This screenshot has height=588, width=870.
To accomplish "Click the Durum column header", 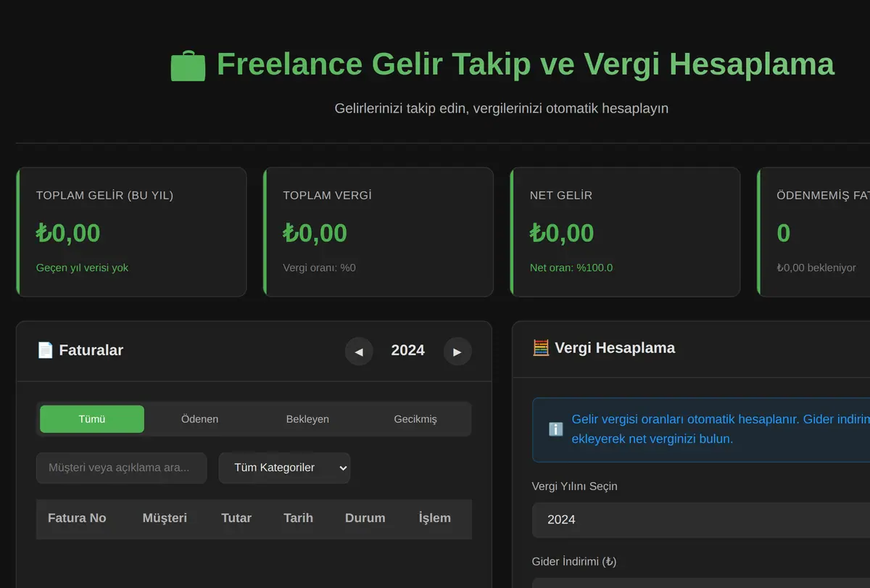I will pos(365,518).
